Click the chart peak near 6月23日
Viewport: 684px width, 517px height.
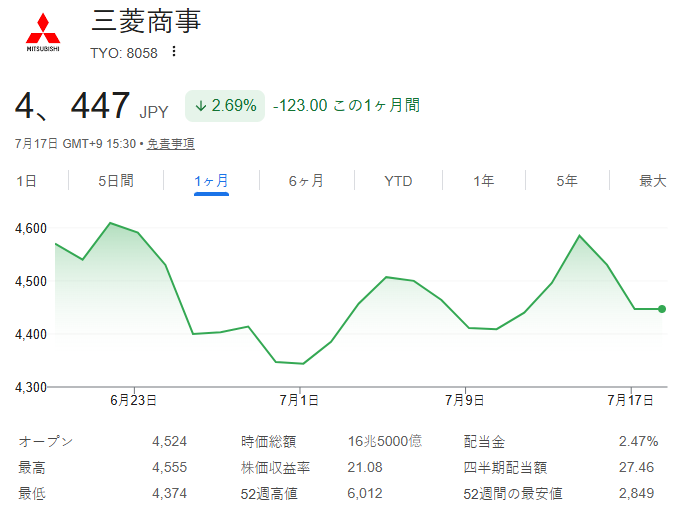[110, 223]
